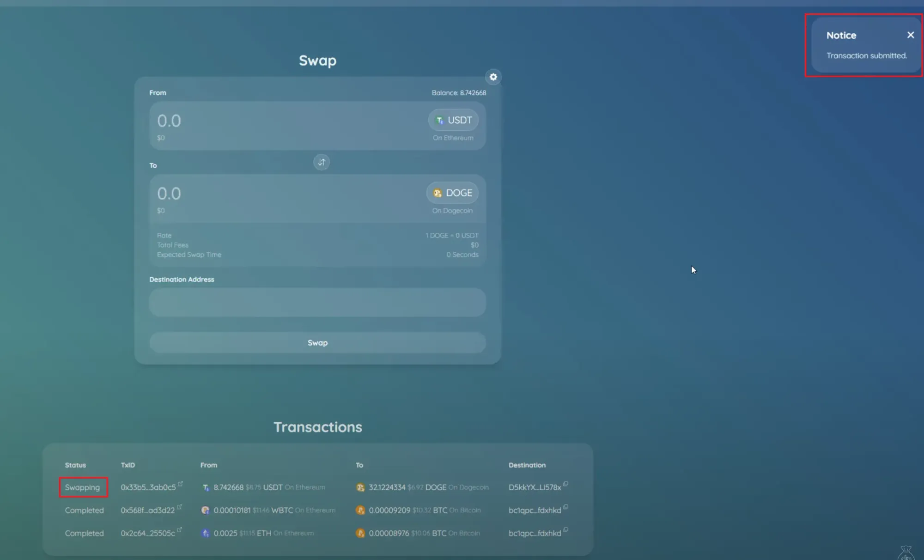The height and width of the screenshot is (560, 924).
Task: Close the Transaction submitted notice
Action: 910,35
